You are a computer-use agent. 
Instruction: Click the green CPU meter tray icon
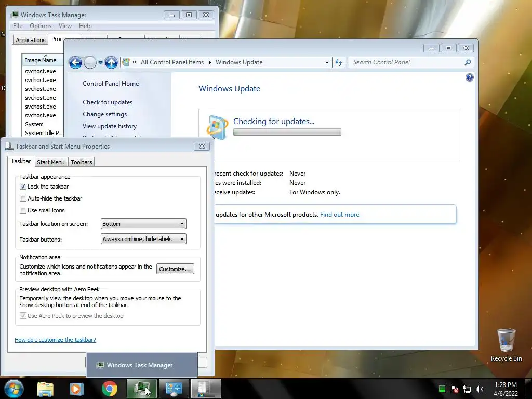(442, 389)
